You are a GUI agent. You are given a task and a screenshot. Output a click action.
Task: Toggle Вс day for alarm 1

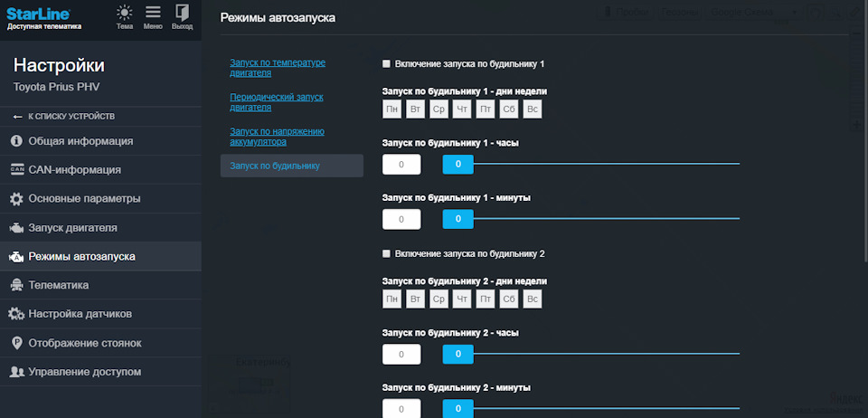[x=533, y=109]
